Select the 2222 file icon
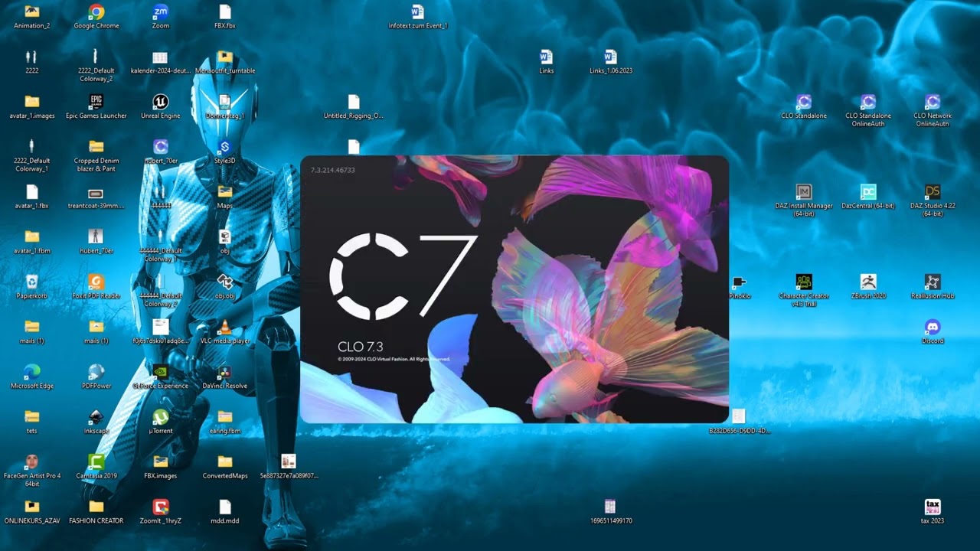 (x=31, y=57)
